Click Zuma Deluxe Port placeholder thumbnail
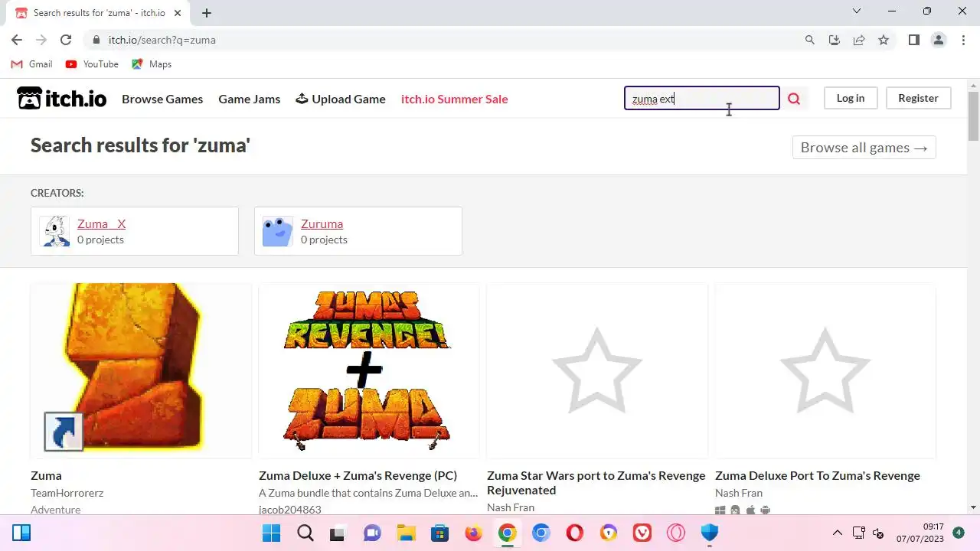This screenshot has height=551, width=980. coord(825,371)
